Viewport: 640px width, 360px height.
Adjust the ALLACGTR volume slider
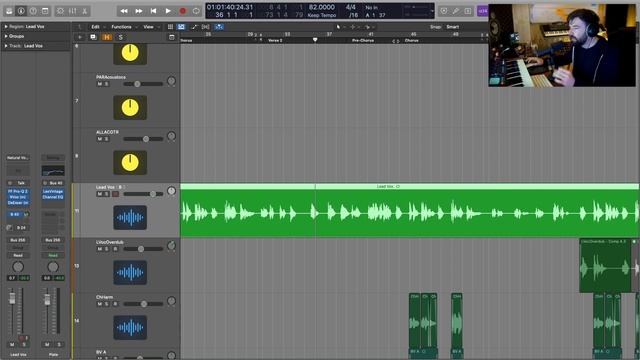(143, 139)
